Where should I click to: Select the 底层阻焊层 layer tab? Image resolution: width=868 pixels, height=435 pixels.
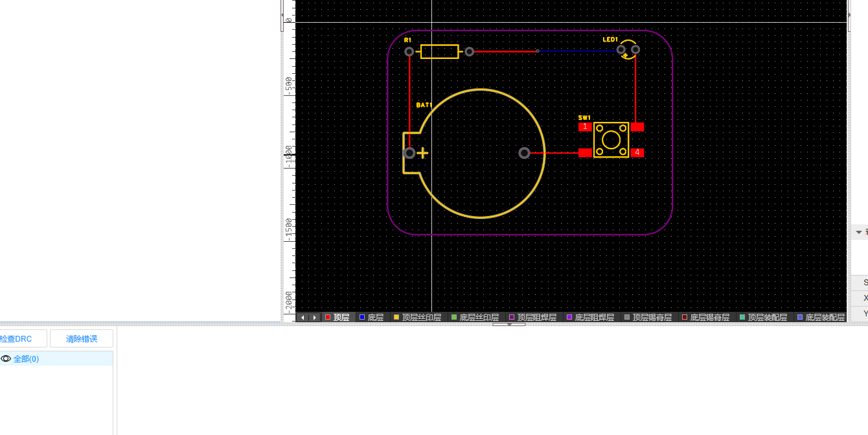(591, 317)
